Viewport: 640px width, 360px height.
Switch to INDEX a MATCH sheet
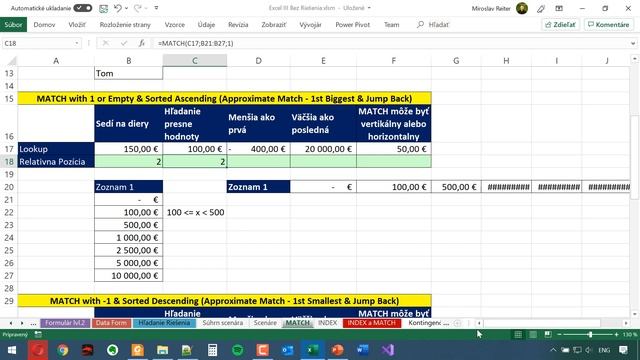point(371,323)
